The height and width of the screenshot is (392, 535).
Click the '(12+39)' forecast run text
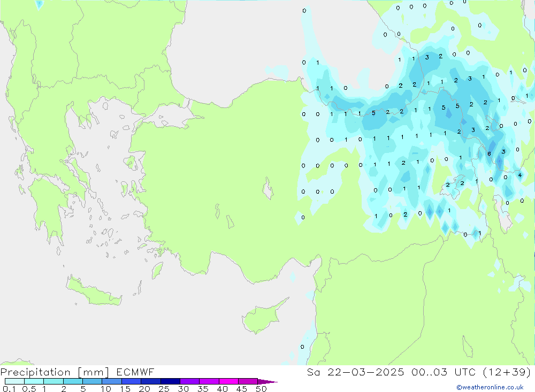pyautogui.click(x=507, y=372)
